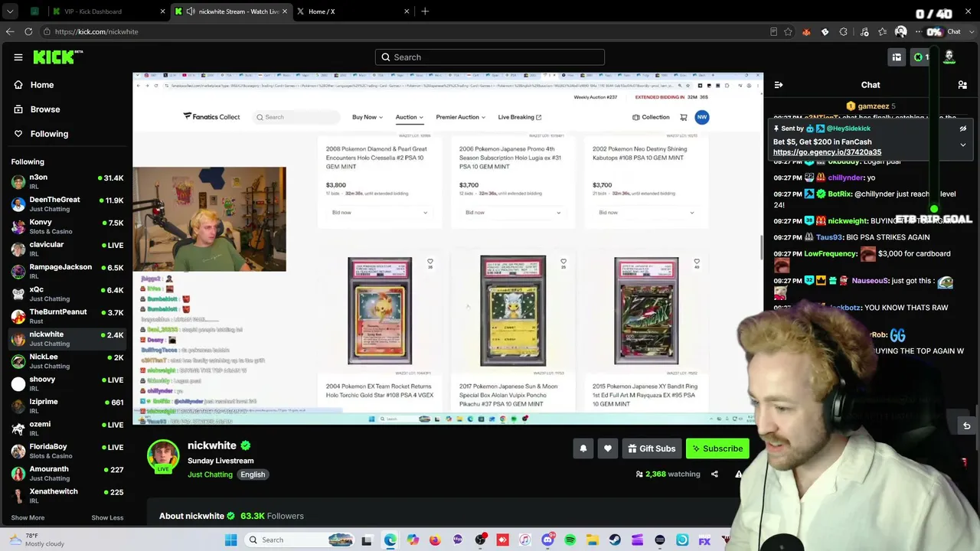Close the Home / X tab
The height and width of the screenshot is (551, 980).
(407, 11)
